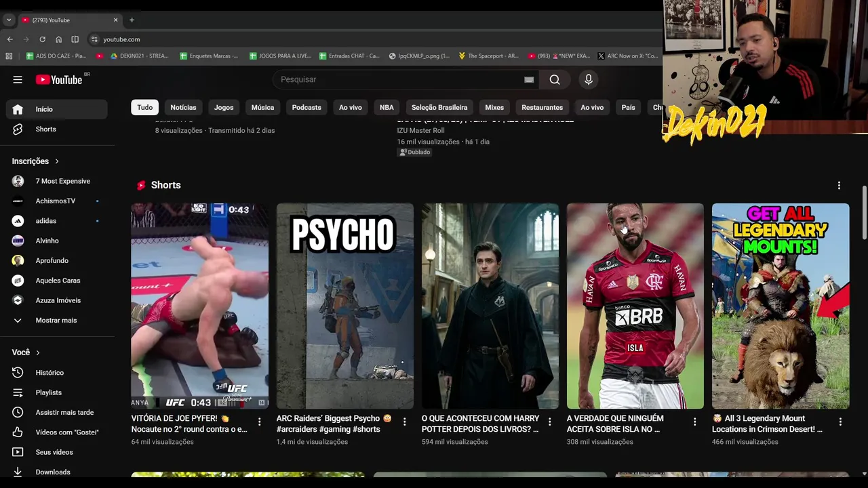
Task: Open the IZU Master Roll channel link
Action: pos(420,130)
